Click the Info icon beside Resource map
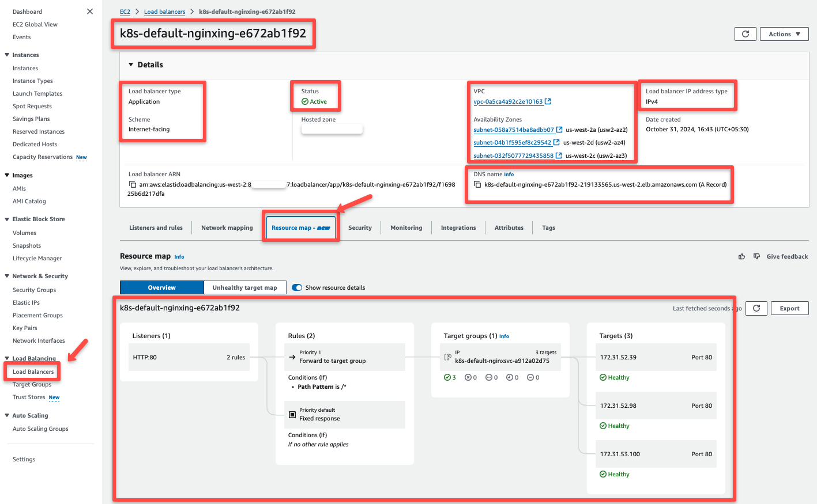Screen dimensions: 817x504 [179, 256]
